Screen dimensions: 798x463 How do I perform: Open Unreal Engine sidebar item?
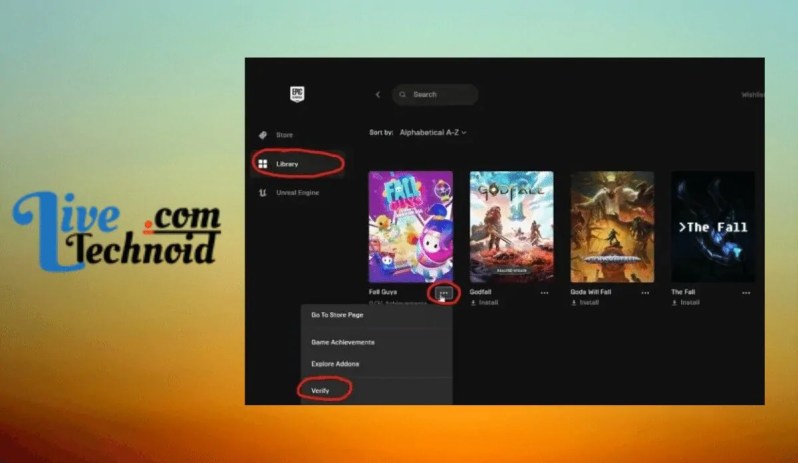pyautogui.click(x=297, y=193)
